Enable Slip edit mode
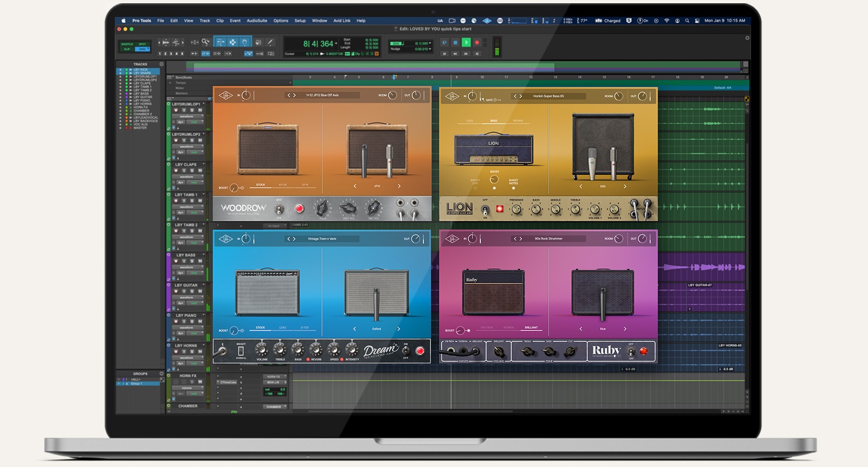 127,49
